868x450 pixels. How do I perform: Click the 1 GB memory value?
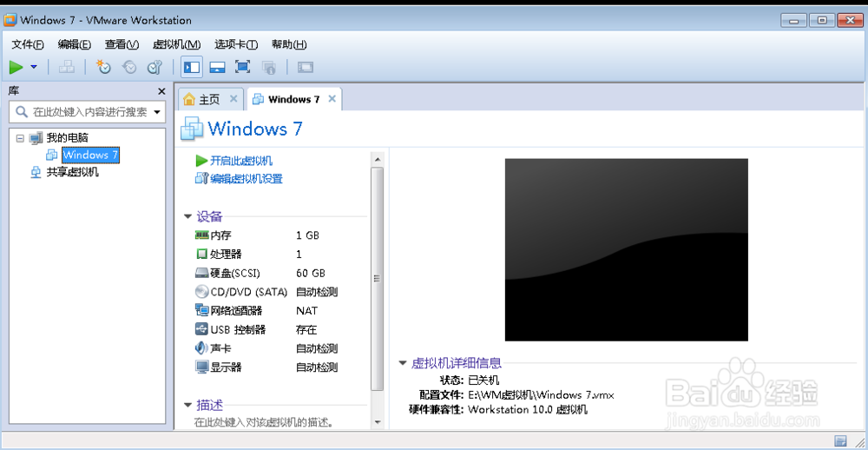coord(308,235)
